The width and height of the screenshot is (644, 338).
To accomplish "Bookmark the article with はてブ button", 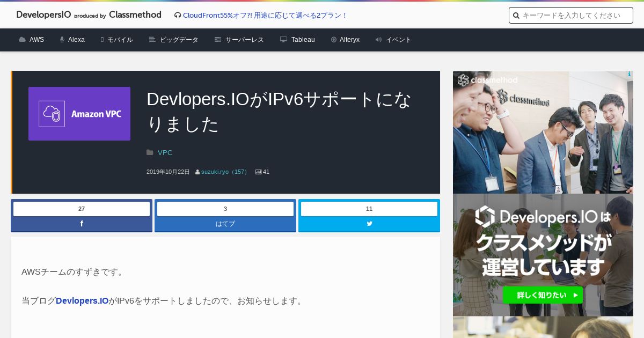I will [225, 224].
